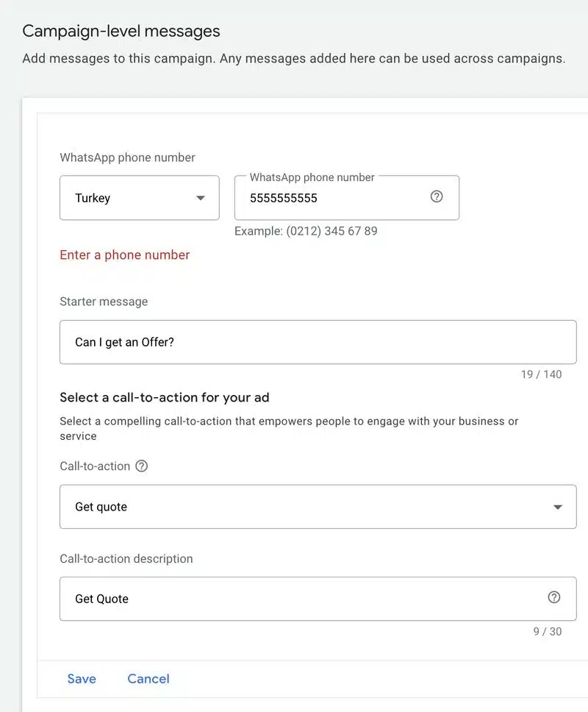588x712 pixels.
Task: Click the Call-to-action help icon
Action: tap(140, 466)
